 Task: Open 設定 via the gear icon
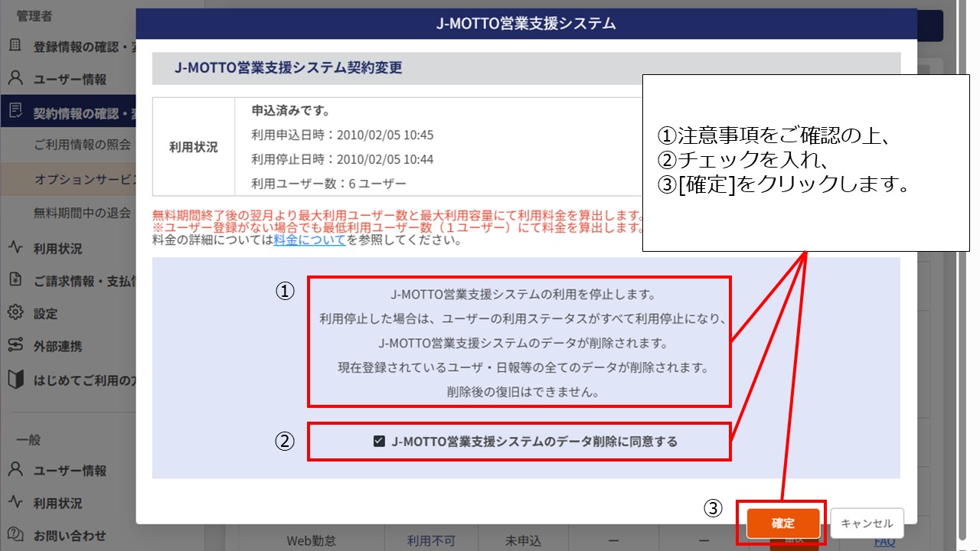tap(15, 313)
